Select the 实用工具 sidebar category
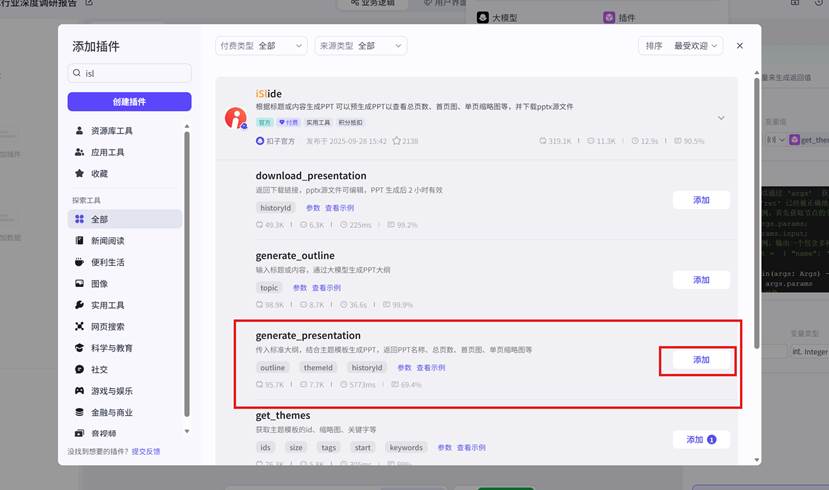 [x=125, y=305]
